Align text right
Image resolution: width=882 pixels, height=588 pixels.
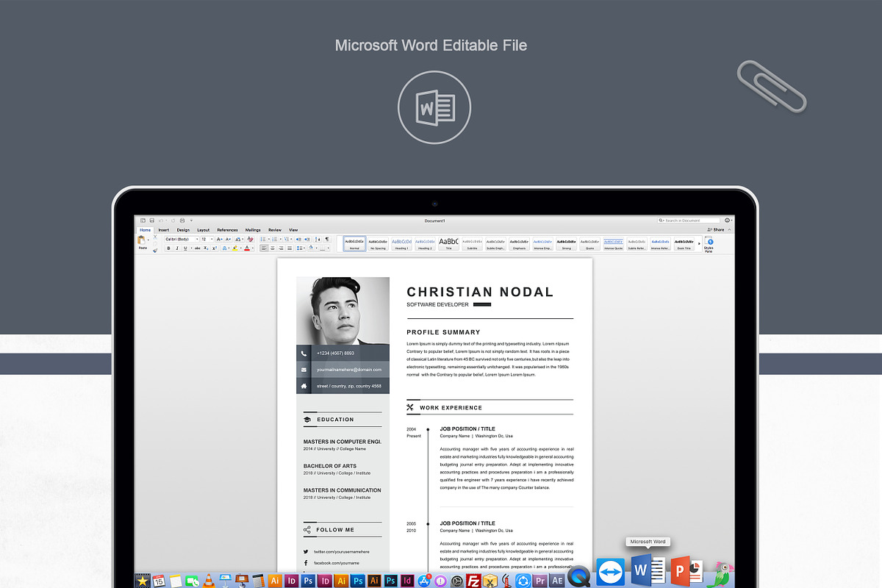pyautogui.click(x=281, y=248)
